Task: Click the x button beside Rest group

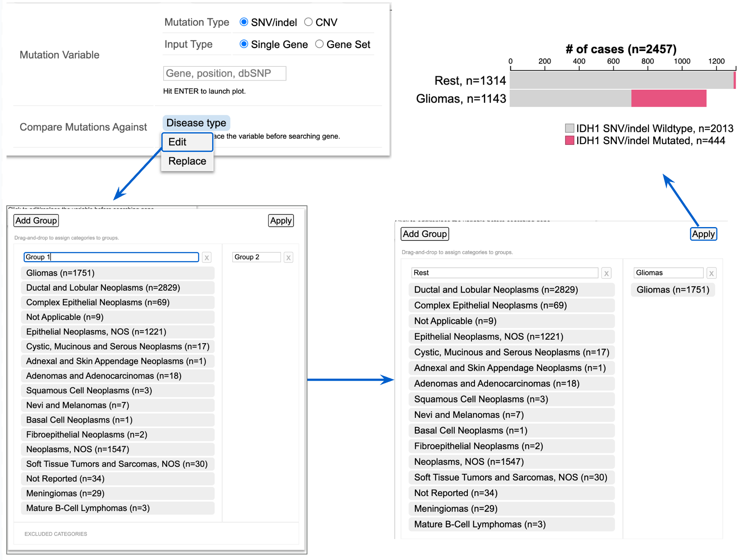Action: 606,273
